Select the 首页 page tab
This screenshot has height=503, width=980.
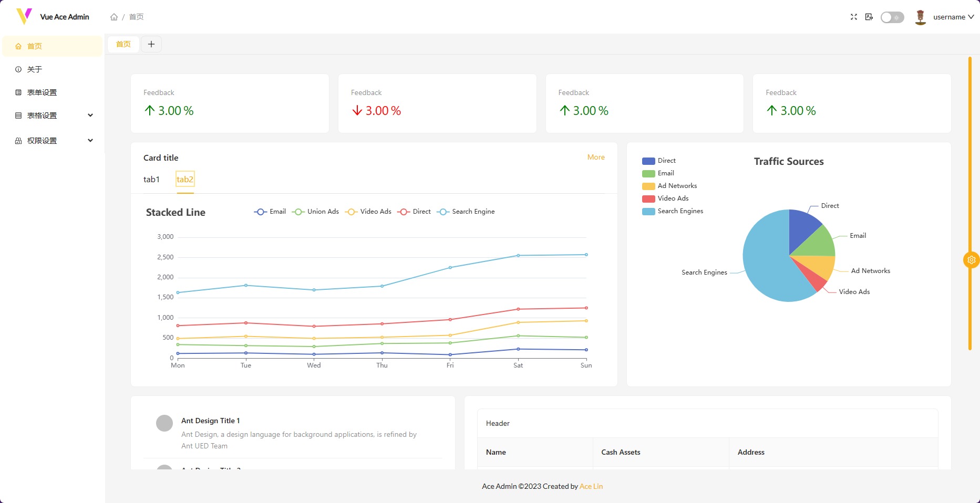pos(123,44)
